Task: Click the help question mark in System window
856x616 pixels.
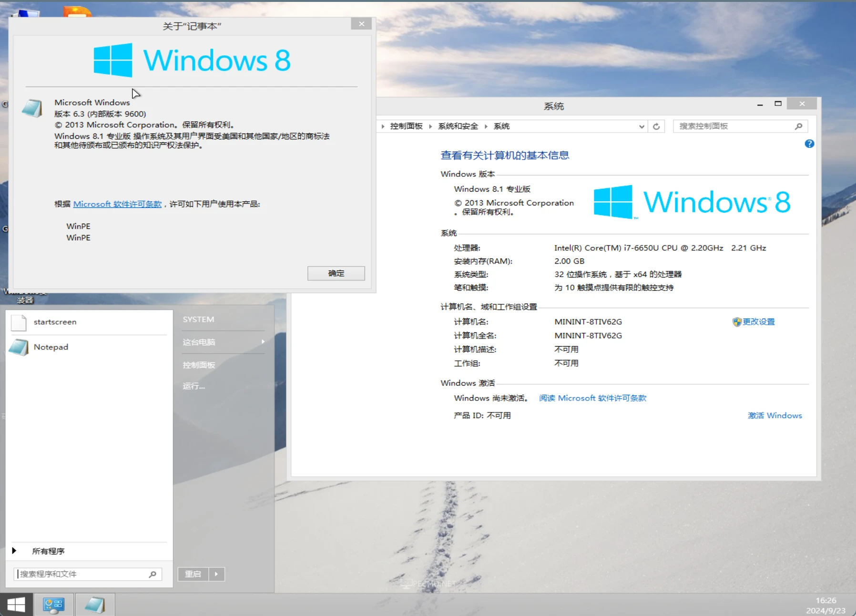Action: (x=809, y=144)
